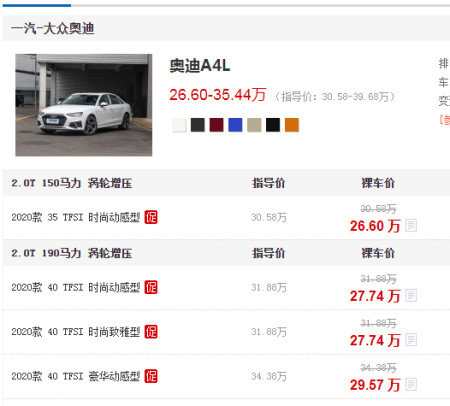The image size is (450, 406).
Task: Click the 26.60 万 naked car price
Action: click(375, 226)
